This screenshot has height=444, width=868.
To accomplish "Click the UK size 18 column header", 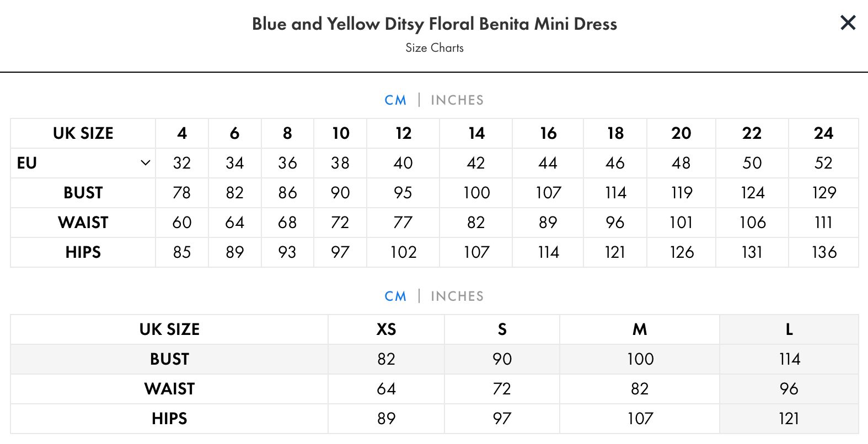I will (615, 133).
